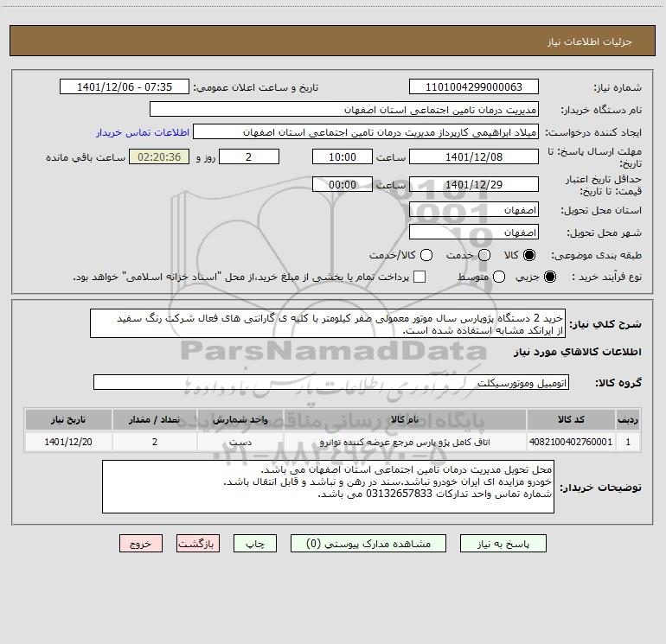
Task: Select the متوسط purchase type radio
Action: pos(499,277)
